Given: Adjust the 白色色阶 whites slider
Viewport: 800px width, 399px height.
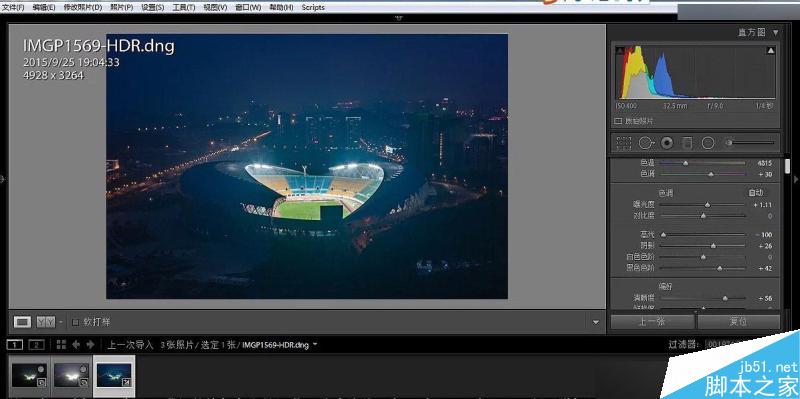Looking at the screenshot, I should click(x=703, y=257).
